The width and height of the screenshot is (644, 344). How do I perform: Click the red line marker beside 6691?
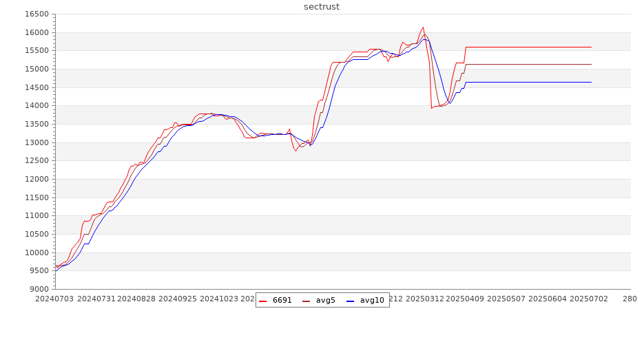click(263, 300)
